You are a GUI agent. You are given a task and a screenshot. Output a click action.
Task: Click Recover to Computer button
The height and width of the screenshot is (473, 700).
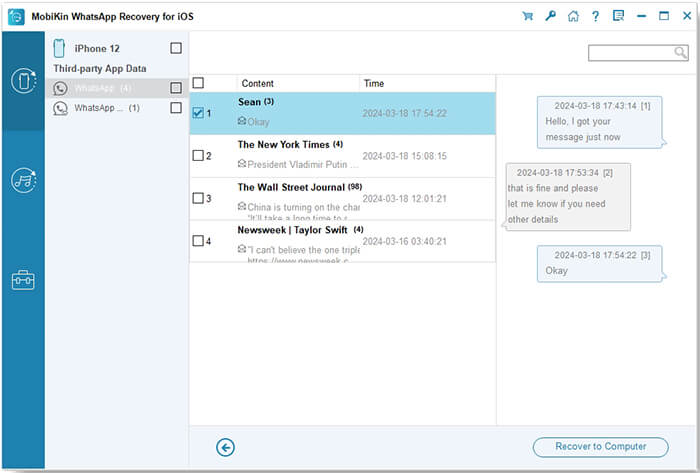click(602, 447)
